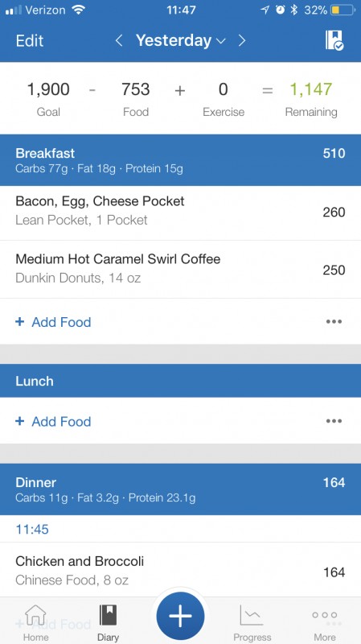Add Food under Lunch
This screenshot has width=361, height=644.
click(53, 421)
